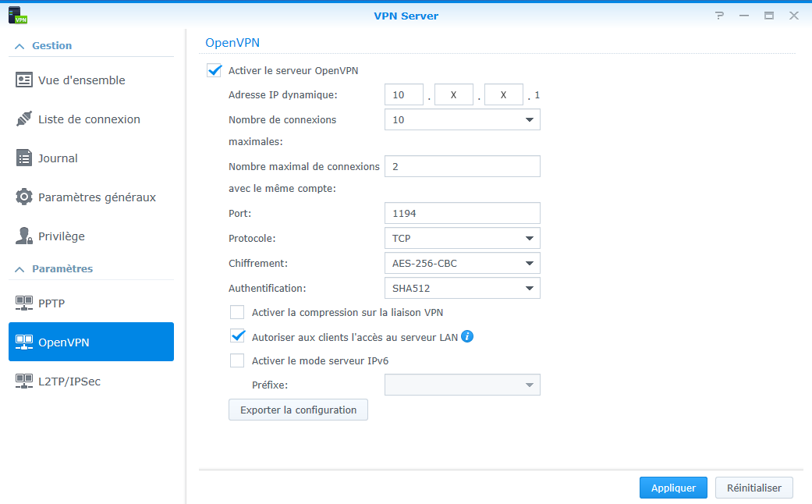Open the Authentification dropdown showing SHA512
The width and height of the screenshot is (812, 504).
coord(463,288)
